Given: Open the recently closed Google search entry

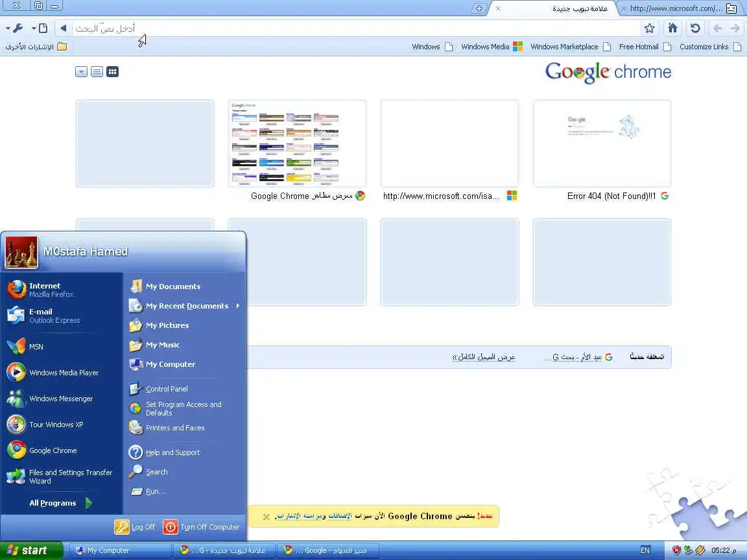Looking at the screenshot, I should [578, 357].
